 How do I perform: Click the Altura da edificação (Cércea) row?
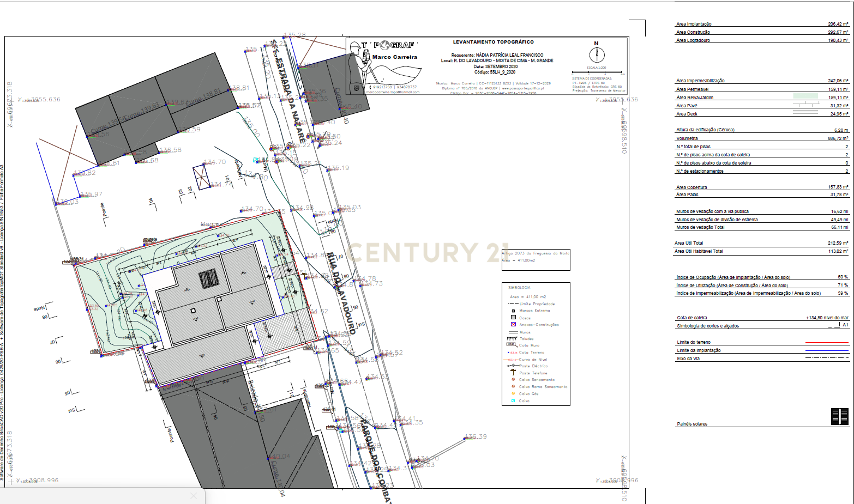click(762, 130)
